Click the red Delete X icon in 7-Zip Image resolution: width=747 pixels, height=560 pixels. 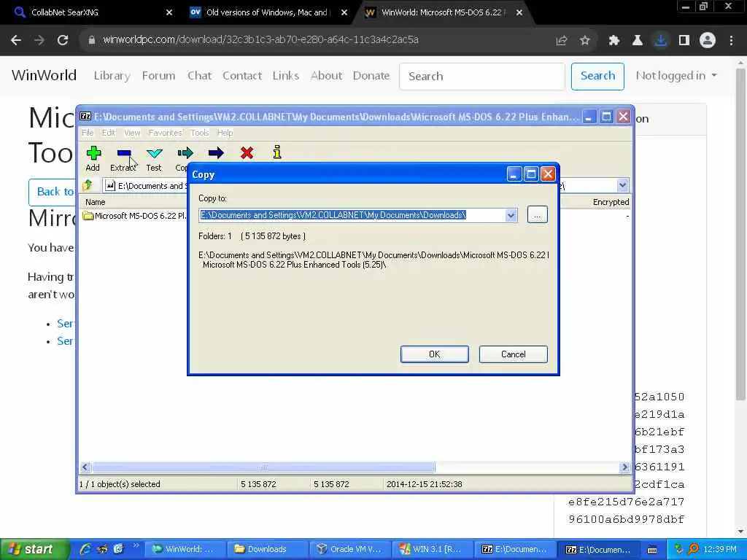point(247,153)
